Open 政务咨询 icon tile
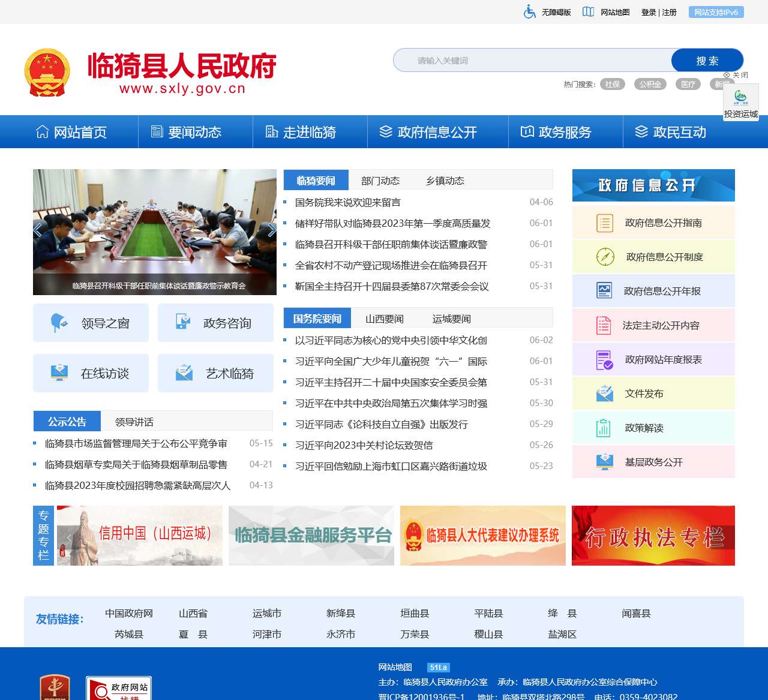 pos(183,322)
